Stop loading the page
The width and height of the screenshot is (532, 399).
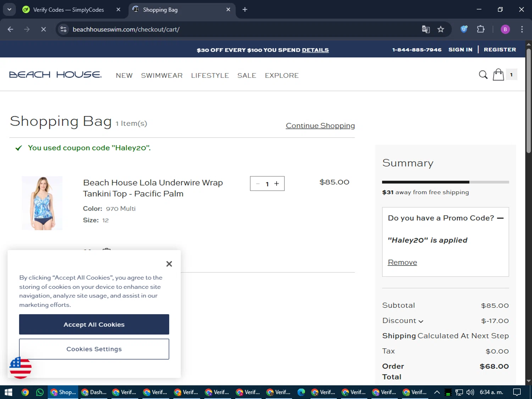43,29
